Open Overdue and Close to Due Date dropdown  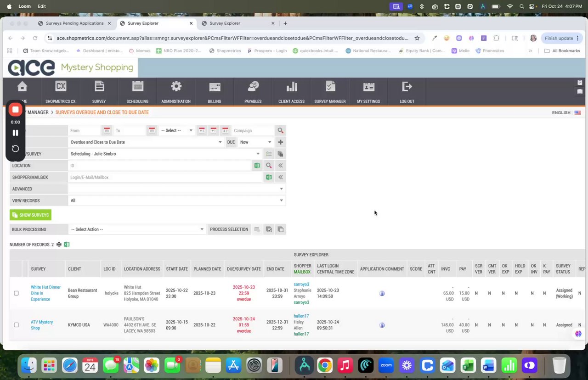click(146, 142)
